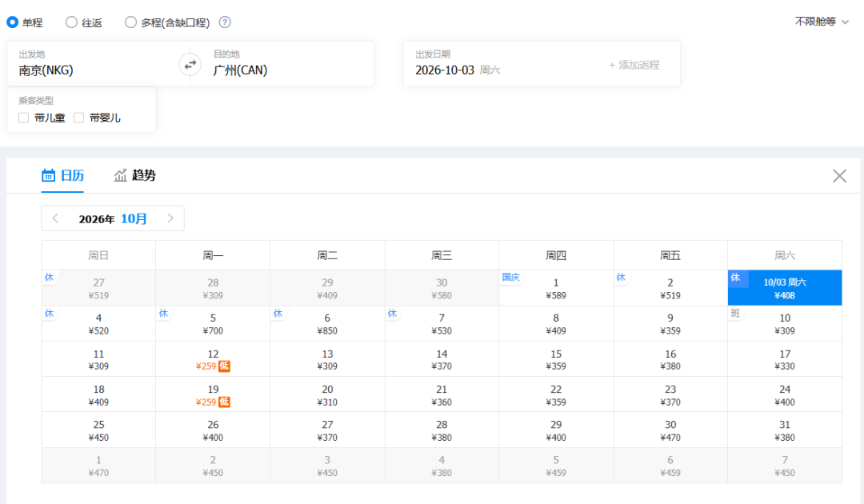Screen dimensions: 864x504
Task: Choose October 24 priced ¥400
Action: pos(785,394)
